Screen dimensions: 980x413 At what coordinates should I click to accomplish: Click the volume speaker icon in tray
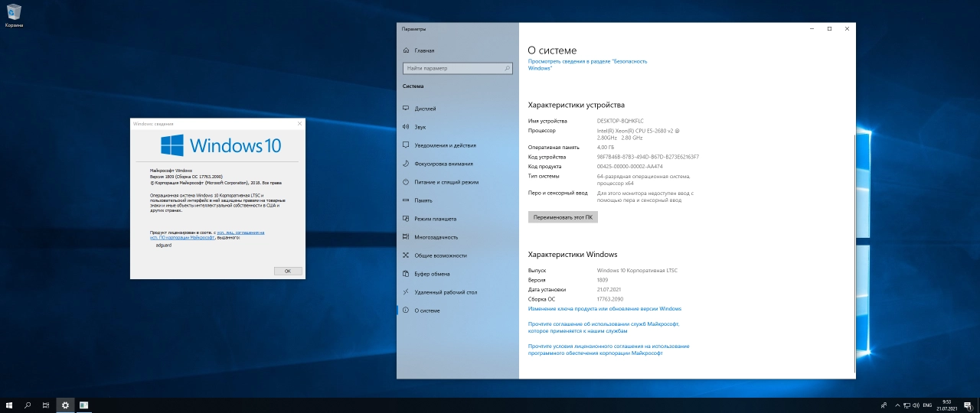tap(916, 405)
